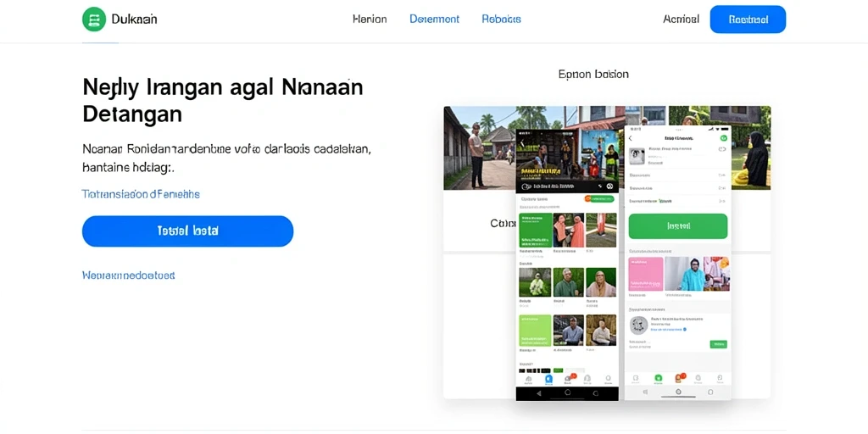Viewport: 868px width, 434px height.
Task: Click the blue Tetatel beta button
Action: pos(187,231)
